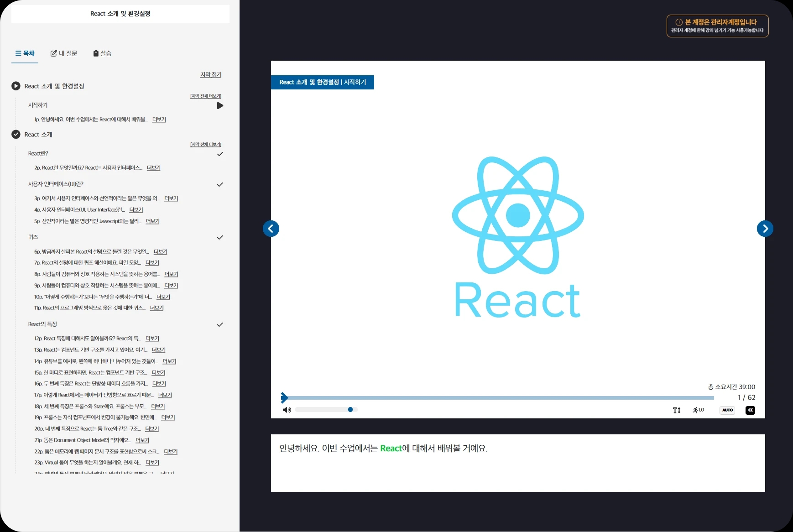Screen dimensions: 793x532
Task: Jump to subtitle 13p React는 컴포넌트 기반
Action: tap(91, 350)
